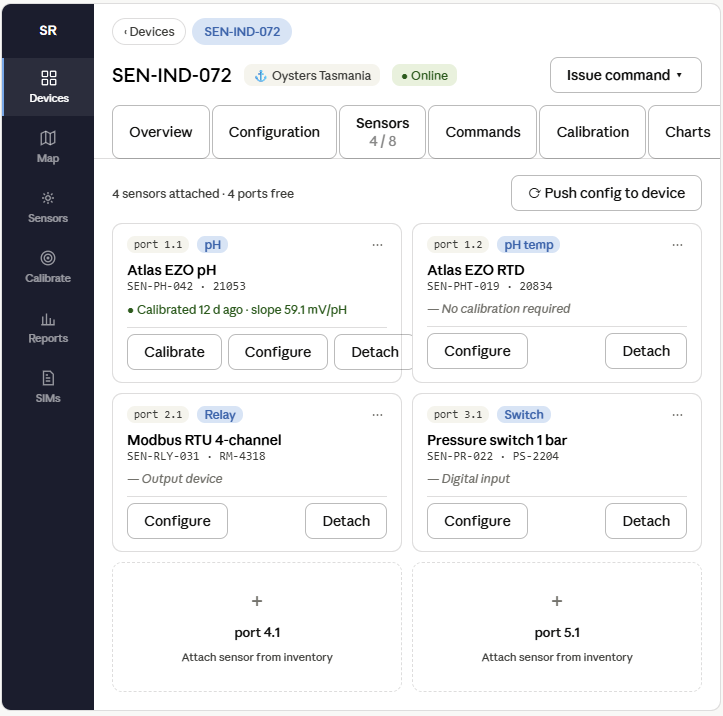The image size is (723, 716).
Task: Attach sensor to empty port 5.1 card
Action: pos(557,627)
